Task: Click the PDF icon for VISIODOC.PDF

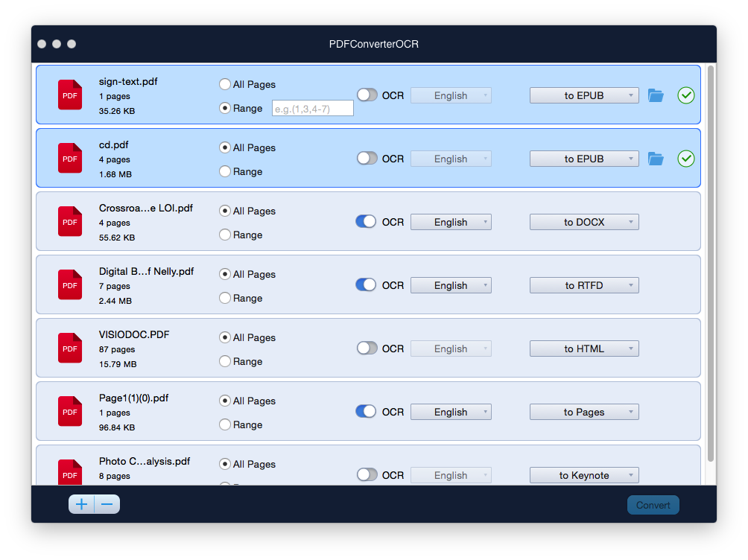Action: pos(69,348)
